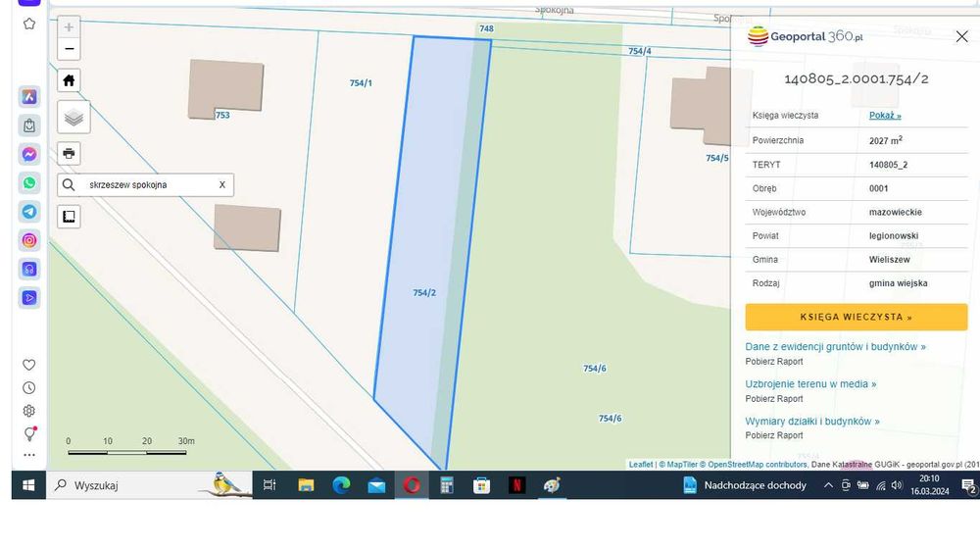Screen dimensions: 980x551
Task: Open the Leaflet attribution link
Action: point(641,465)
